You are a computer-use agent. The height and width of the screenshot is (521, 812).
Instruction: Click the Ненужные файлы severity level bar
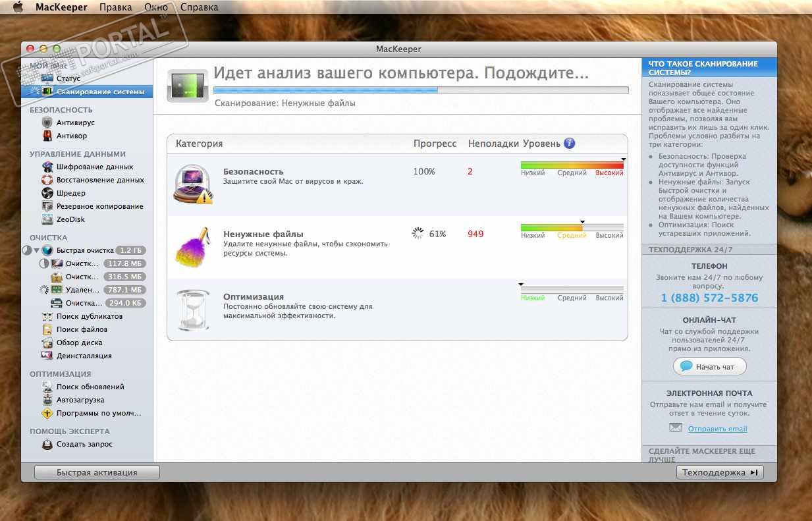pos(572,227)
